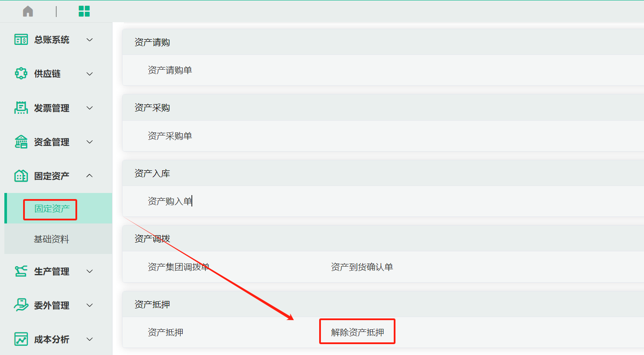The image size is (644, 355).
Task: Click the 成本分析 chart icon
Action: pyautogui.click(x=21, y=339)
